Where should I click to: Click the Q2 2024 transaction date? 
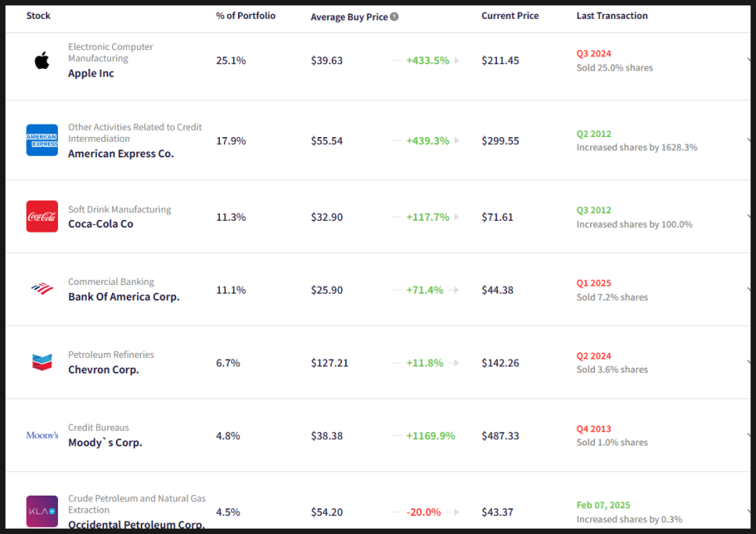(x=593, y=356)
